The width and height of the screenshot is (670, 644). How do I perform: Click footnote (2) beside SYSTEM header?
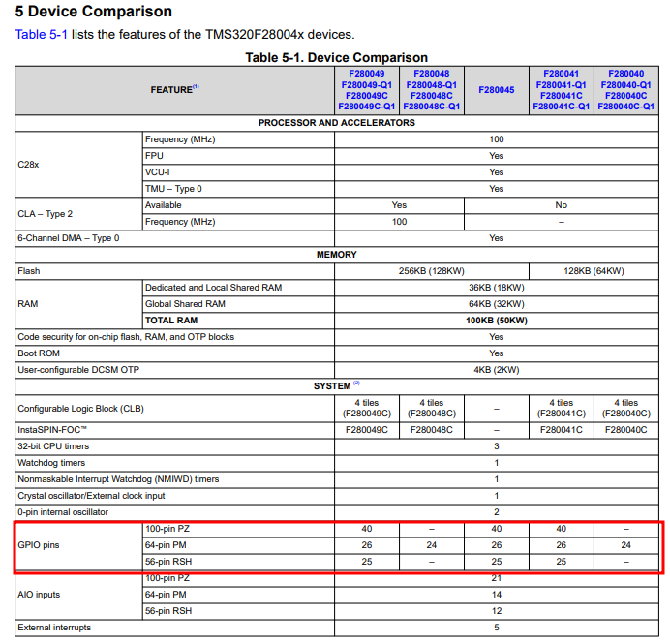click(356, 383)
